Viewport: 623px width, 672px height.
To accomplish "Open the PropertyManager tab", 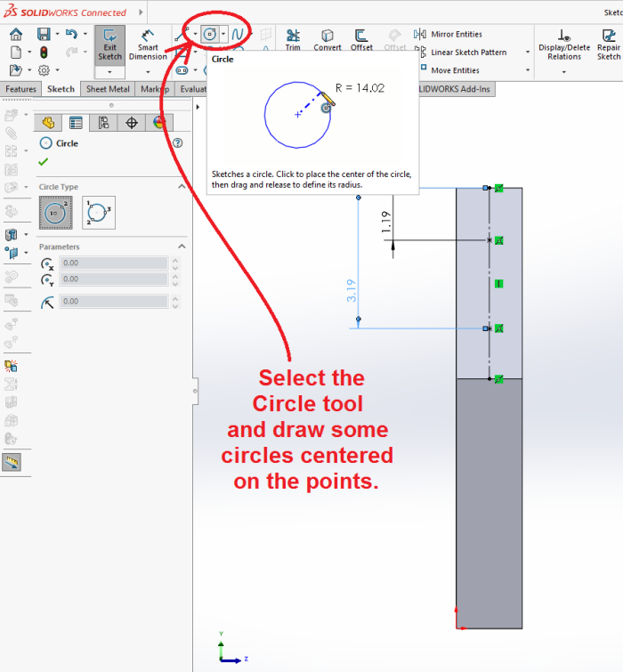I will click(x=76, y=123).
